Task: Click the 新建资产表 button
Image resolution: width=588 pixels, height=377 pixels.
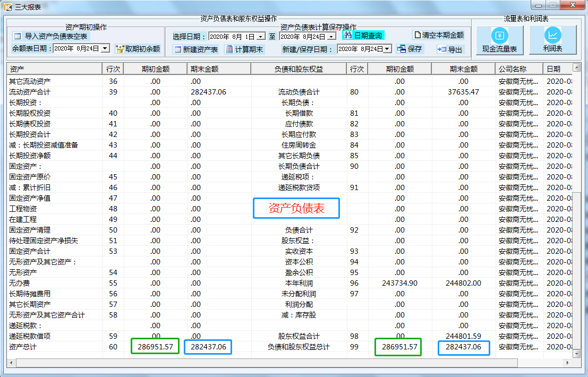Action: tap(196, 49)
